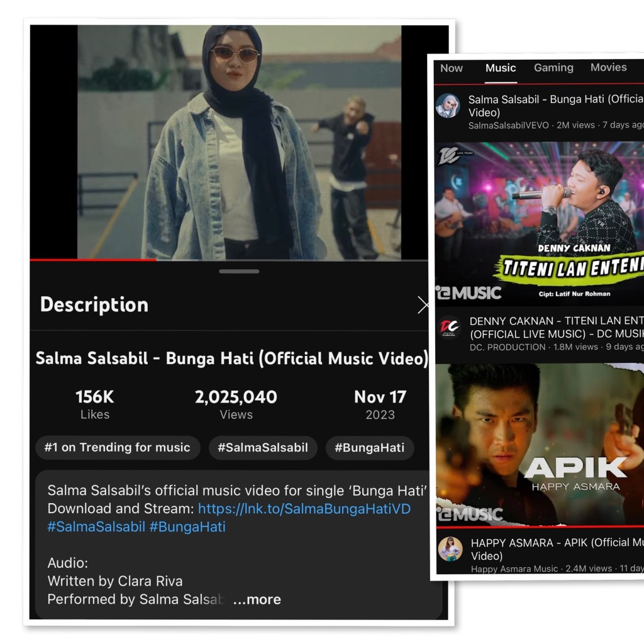Tap the Bunga Hati video player
The image size is (644, 644).
point(239,142)
